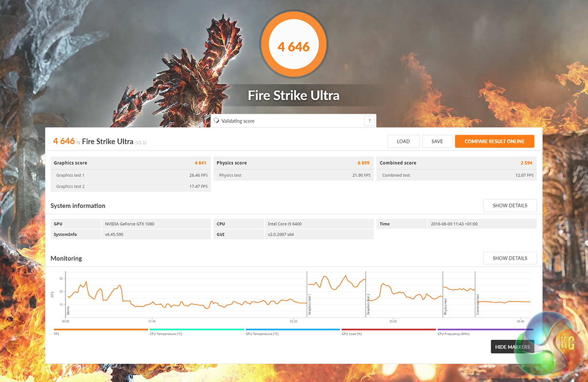Click the Graphics score label
The image size is (588, 382).
coord(70,163)
